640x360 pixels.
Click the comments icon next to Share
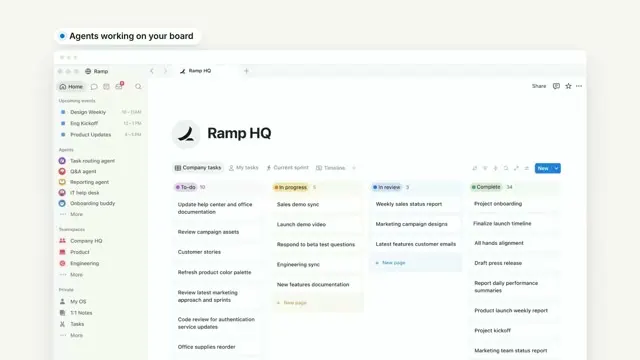pos(556,86)
